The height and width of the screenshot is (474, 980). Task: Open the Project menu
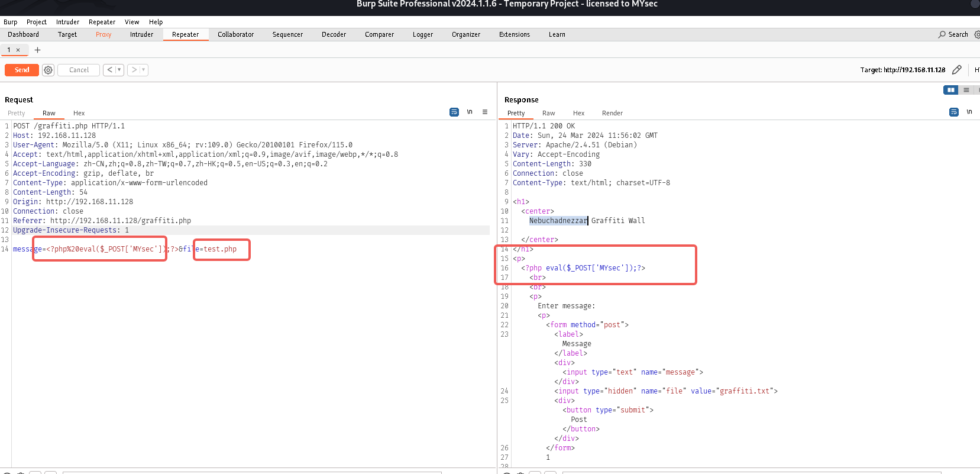(36, 22)
